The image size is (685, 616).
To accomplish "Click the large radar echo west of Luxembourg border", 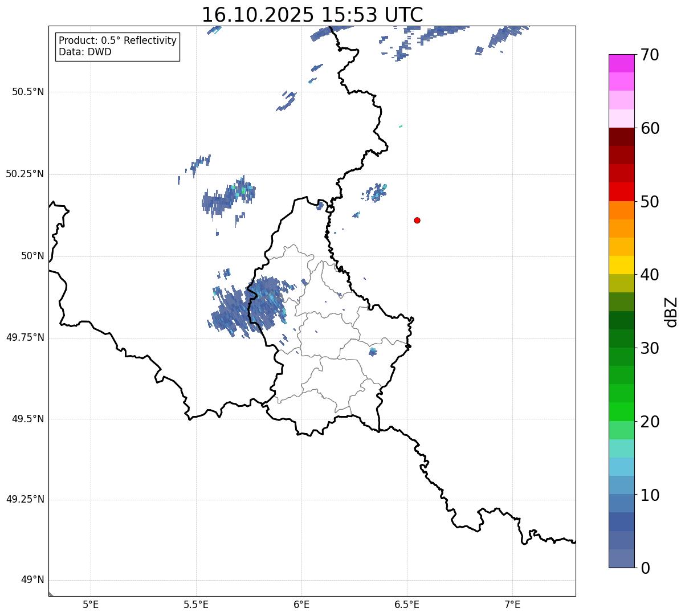I will click(x=248, y=308).
